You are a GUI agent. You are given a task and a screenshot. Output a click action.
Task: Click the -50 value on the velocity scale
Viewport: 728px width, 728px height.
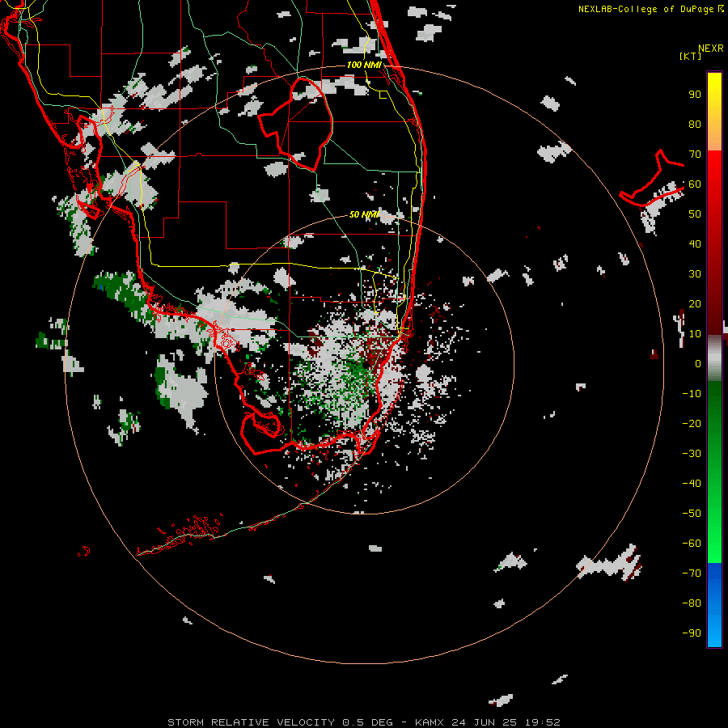point(692,514)
